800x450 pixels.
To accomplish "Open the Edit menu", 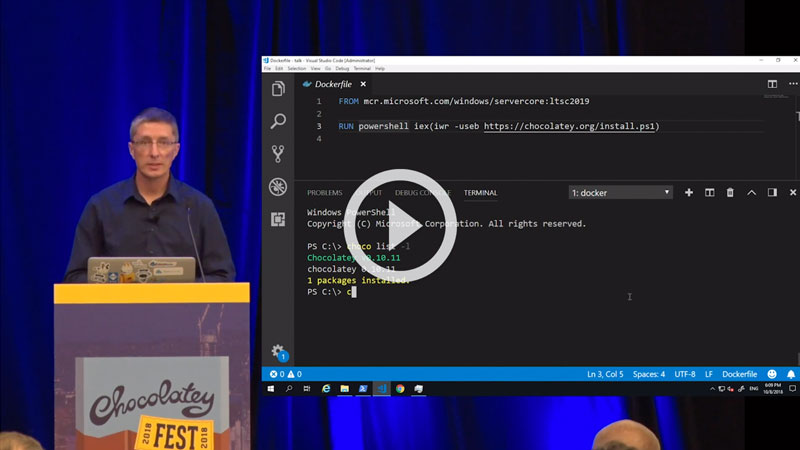I will pos(279,68).
